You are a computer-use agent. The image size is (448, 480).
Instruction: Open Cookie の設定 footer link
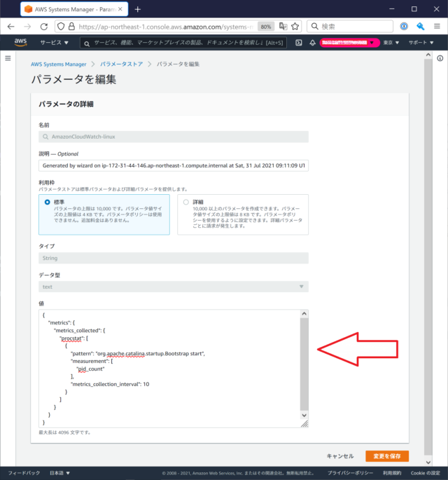[426, 473]
